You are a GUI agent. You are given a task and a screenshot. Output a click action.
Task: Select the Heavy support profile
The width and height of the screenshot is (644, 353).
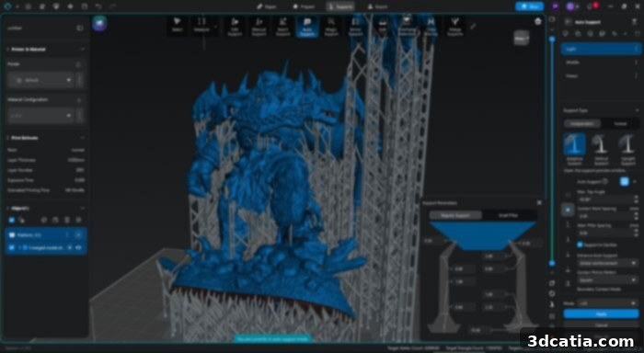tap(601, 76)
